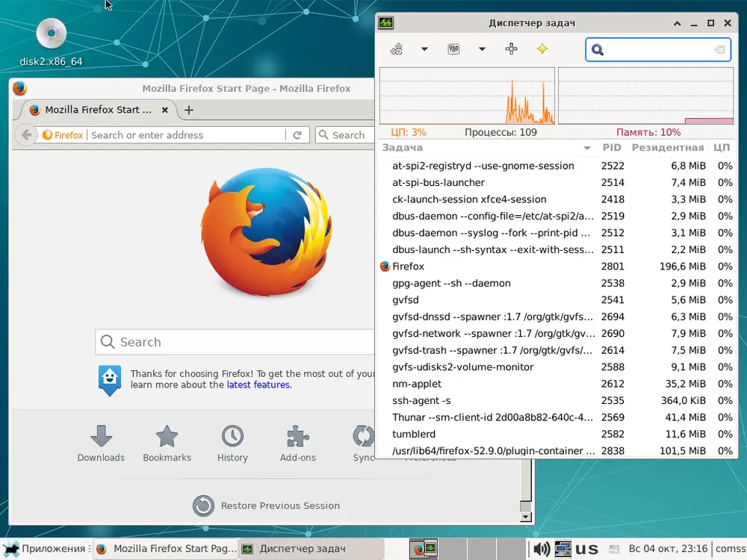Click the clock showing Вс 04 окт, 23:16
The height and width of the screenshot is (560, 747).
668,549
